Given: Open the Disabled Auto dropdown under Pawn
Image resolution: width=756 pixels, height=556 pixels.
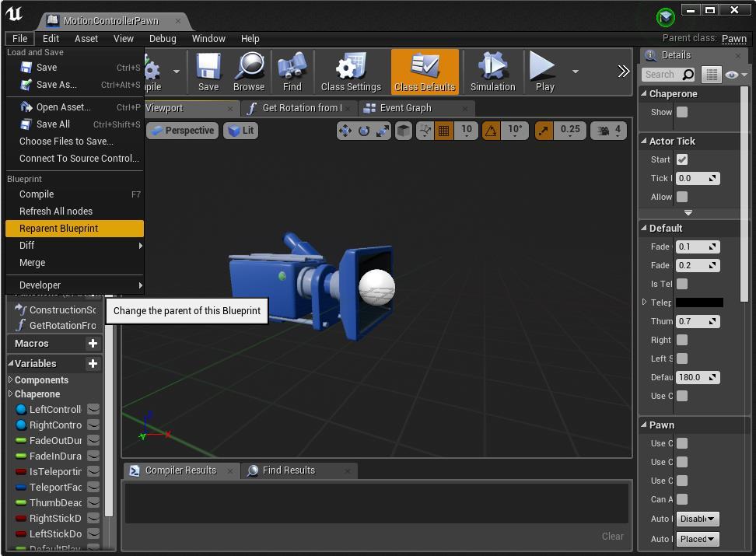Looking at the screenshot, I should pyautogui.click(x=697, y=519).
